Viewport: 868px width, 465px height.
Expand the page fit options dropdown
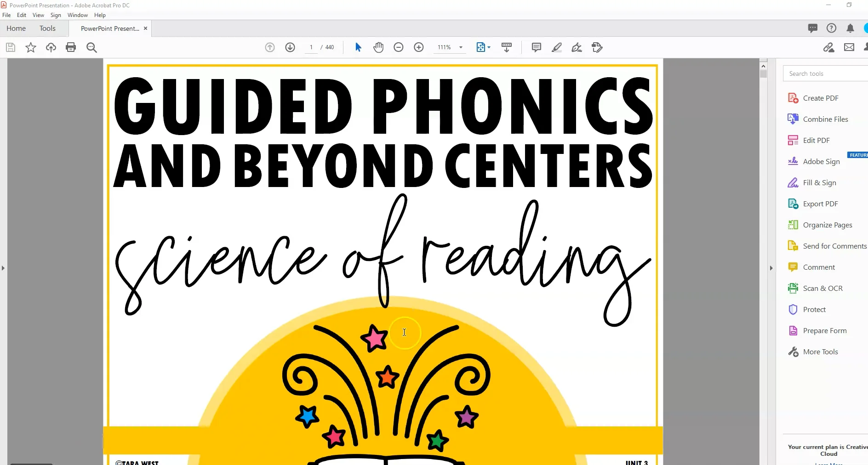click(x=488, y=47)
